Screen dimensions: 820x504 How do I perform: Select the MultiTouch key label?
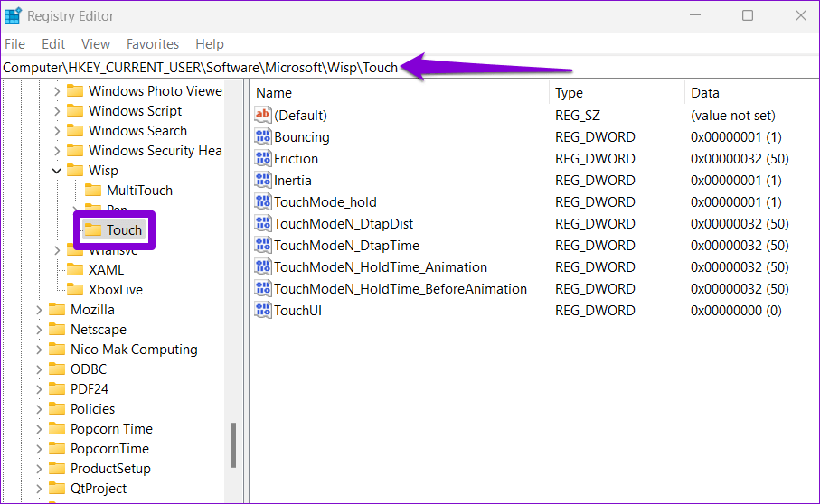pos(139,190)
